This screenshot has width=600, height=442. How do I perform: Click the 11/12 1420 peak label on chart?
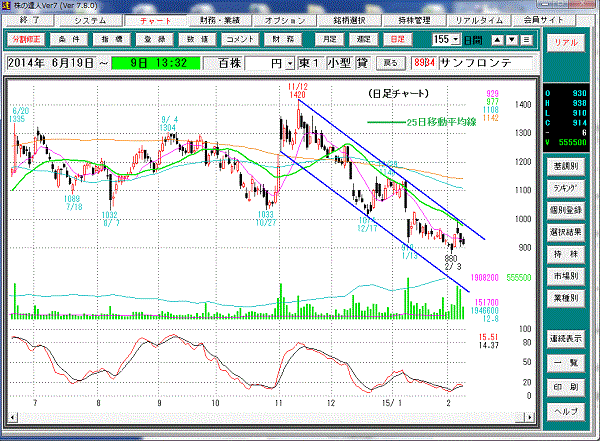click(x=298, y=91)
